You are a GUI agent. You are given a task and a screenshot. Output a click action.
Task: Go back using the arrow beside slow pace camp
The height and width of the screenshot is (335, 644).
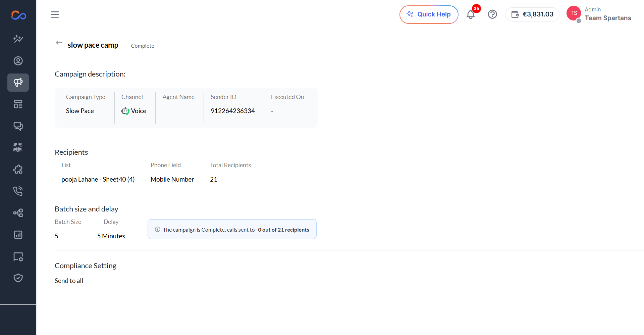(59, 43)
